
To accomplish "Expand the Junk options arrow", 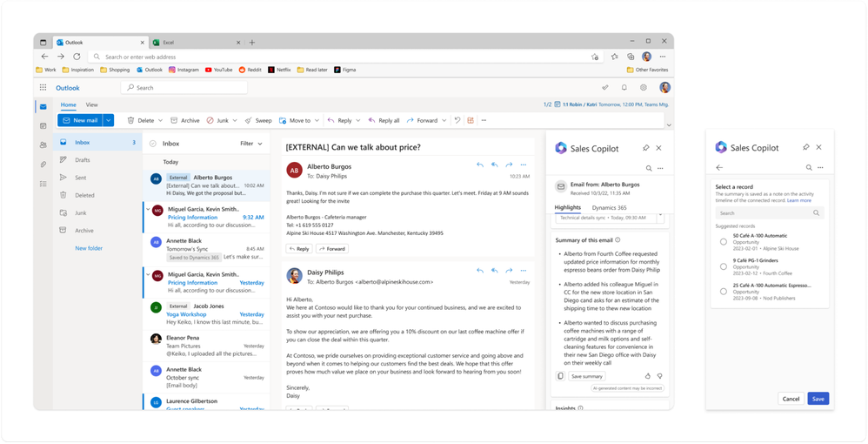I will pos(235,120).
